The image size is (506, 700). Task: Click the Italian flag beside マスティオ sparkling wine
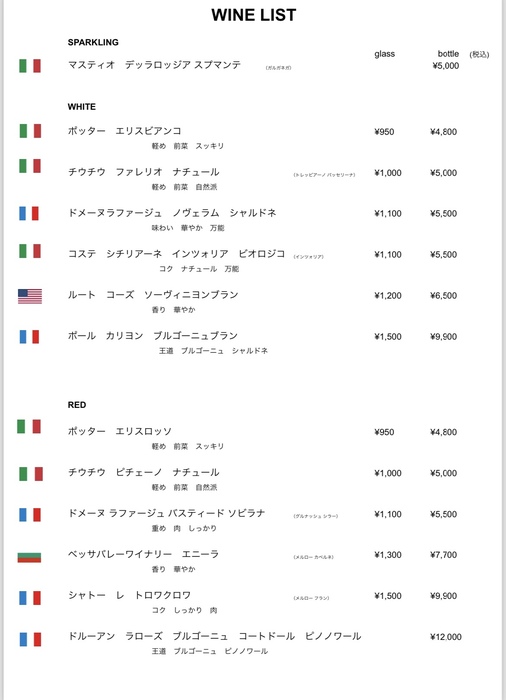point(30,66)
